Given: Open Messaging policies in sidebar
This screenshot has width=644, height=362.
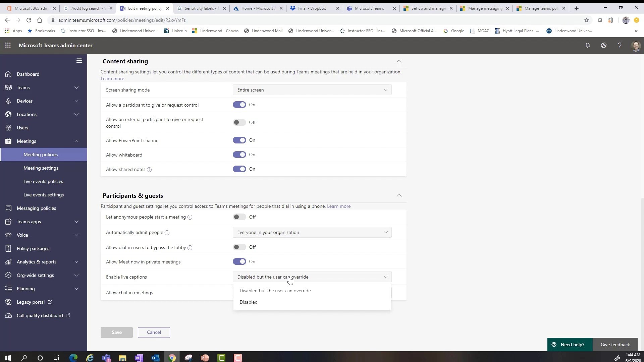Looking at the screenshot, I should (36, 208).
